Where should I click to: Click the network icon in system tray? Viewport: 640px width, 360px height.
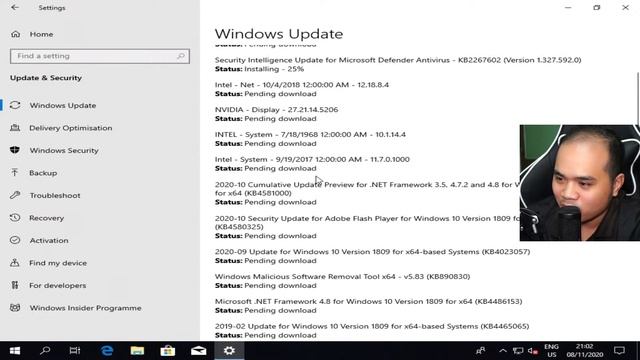pos(518,351)
